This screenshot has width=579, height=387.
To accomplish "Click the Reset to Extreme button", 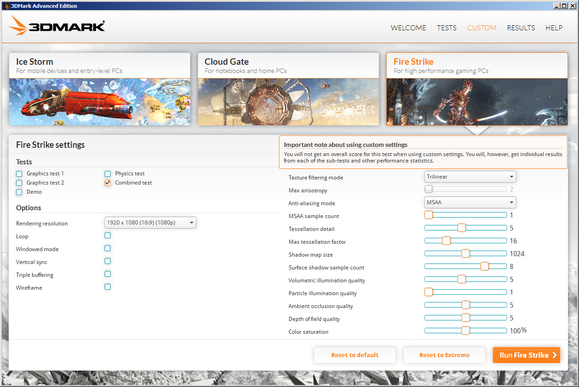I will (444, 355).
